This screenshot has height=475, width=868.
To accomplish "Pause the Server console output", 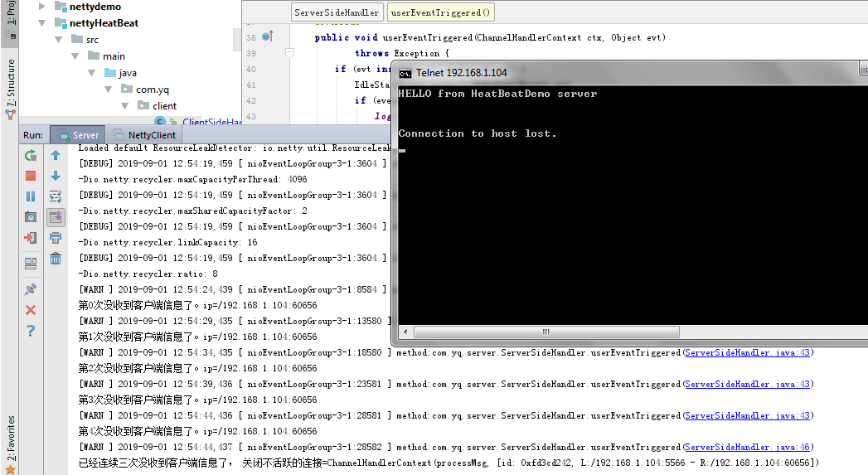I will click(31, 196).
